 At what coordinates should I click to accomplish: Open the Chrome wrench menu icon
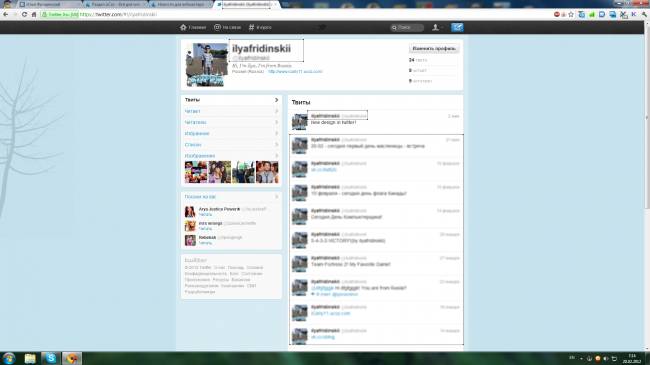(644, 15)
